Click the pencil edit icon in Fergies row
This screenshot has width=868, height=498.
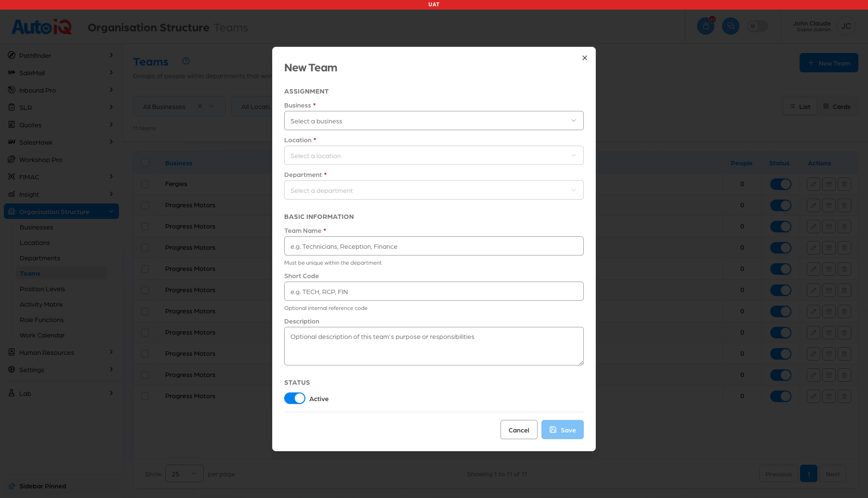[814, 184]
